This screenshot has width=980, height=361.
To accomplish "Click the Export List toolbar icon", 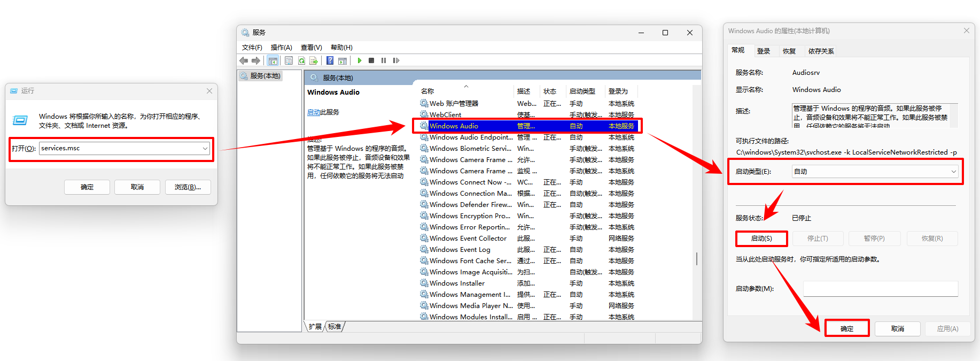I will tap(314, 60).
